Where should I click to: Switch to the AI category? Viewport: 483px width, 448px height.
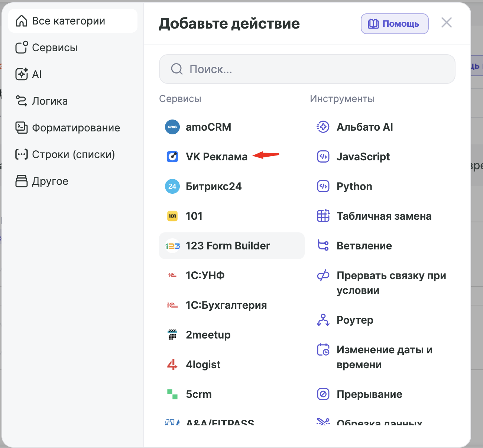pos(73,74)
